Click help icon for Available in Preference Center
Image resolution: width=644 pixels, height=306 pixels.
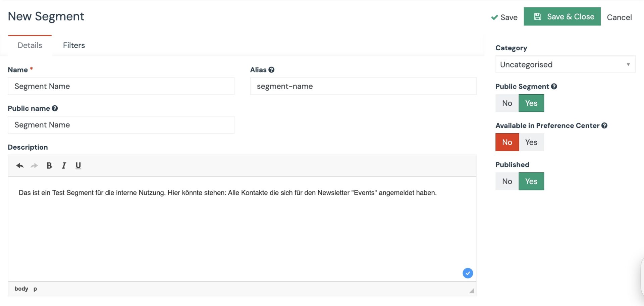(604, 125)
